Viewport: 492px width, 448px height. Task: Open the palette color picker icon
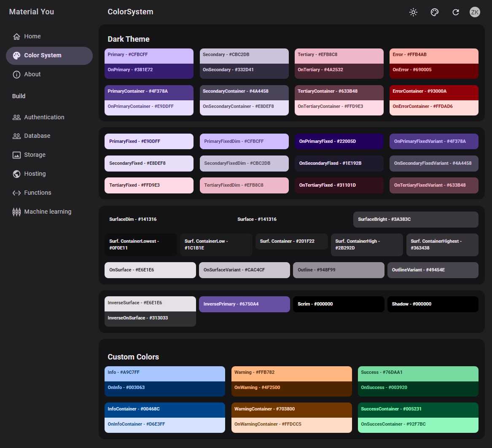pyautogui.click(x=435, y=12)
